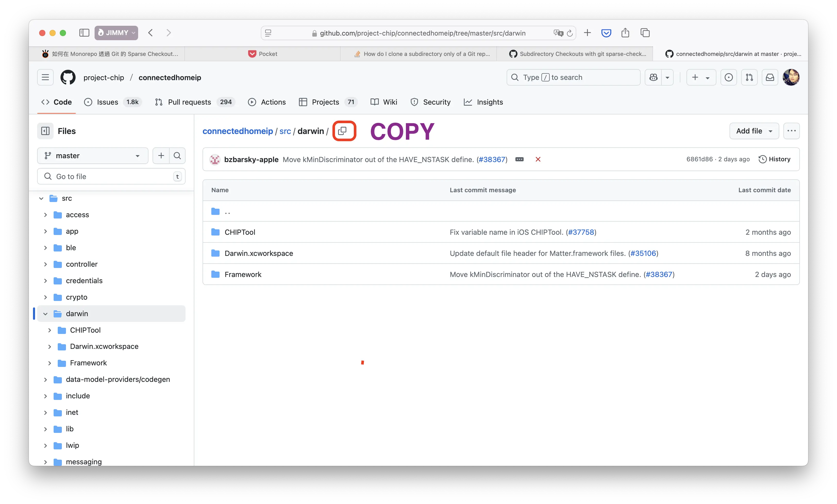
Task: Open the user avatar menu
Action: pos(791,78)
